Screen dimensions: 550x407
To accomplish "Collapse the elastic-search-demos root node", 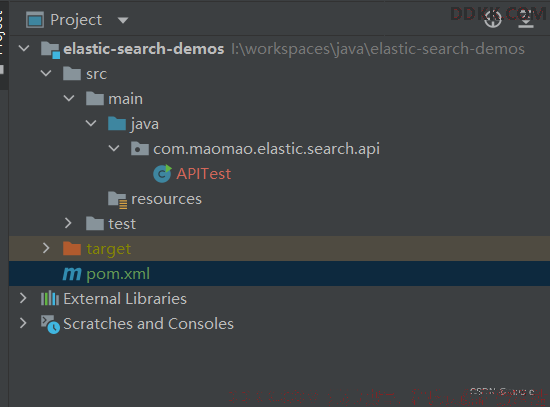I will (24, 48).
